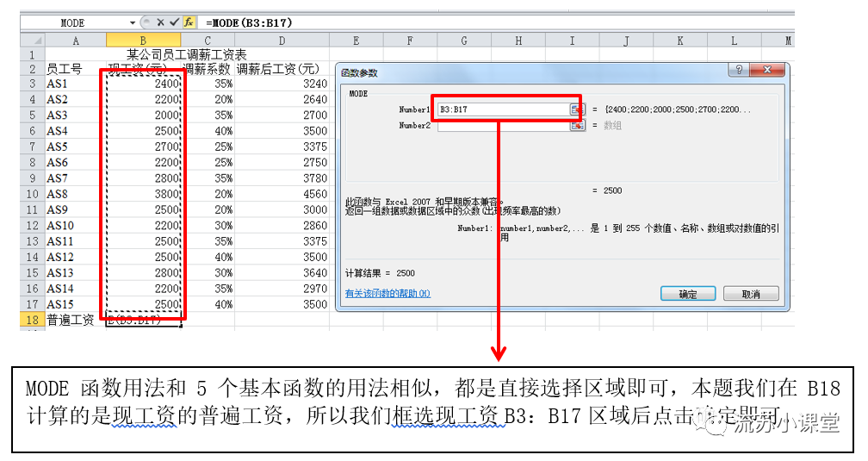Click the 取消 button
This screenshot has width=868, height=461.
[x=751, y=294]
